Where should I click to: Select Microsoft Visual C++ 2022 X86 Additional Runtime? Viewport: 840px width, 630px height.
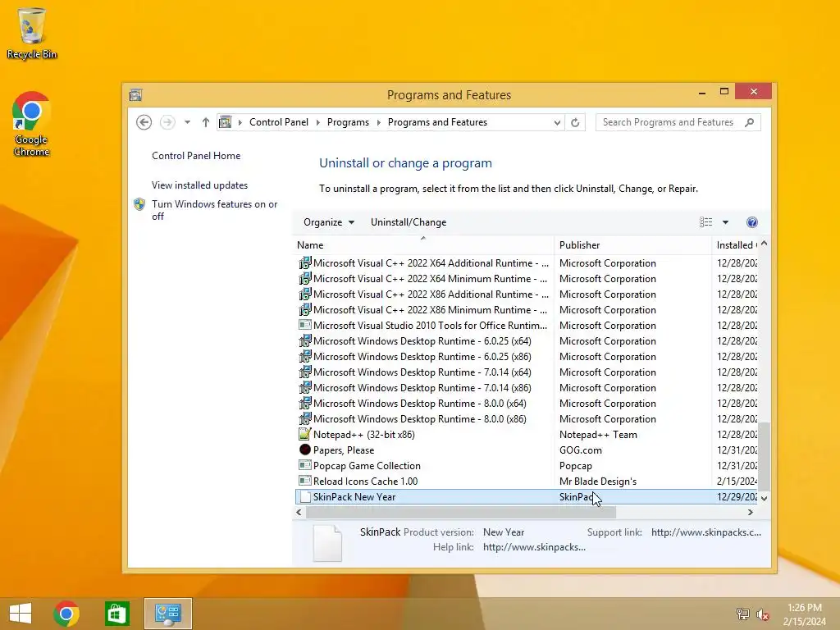click(526, 294)
